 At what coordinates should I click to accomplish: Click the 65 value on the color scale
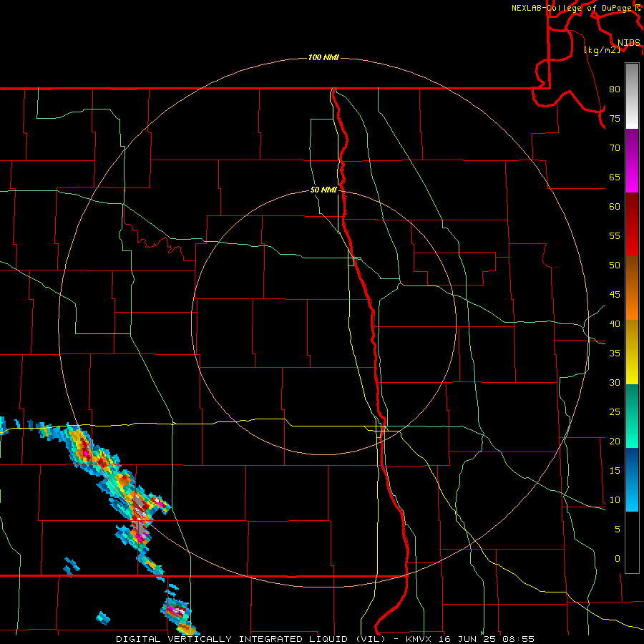(615, 177)
